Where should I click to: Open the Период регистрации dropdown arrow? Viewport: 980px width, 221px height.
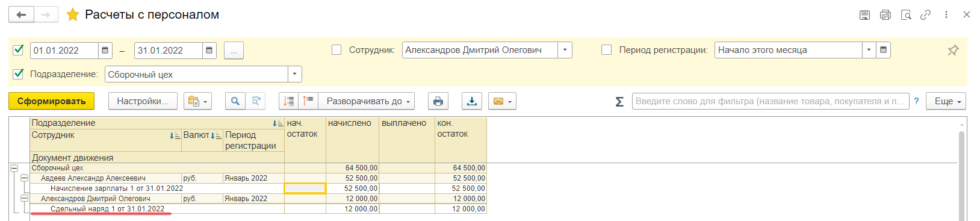click(869, 50)
